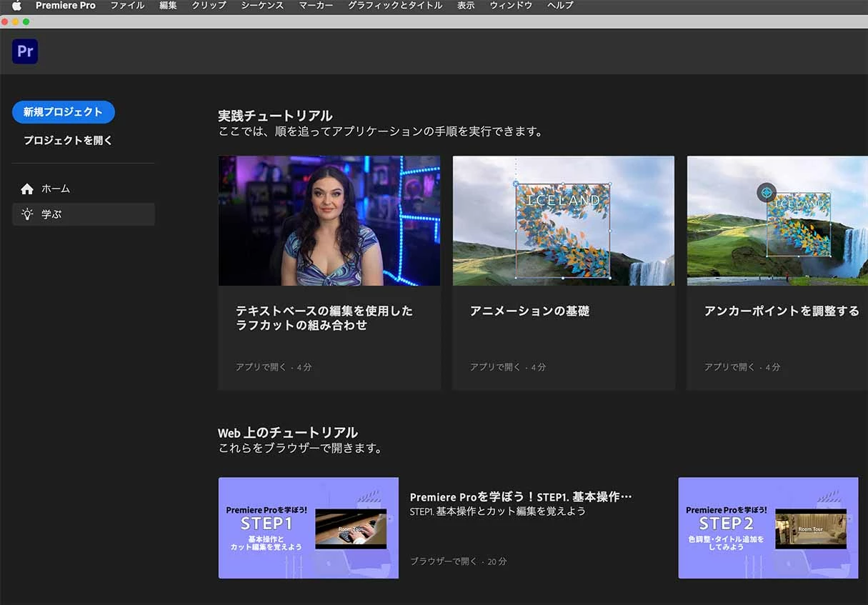Open the クリップ menu
This screenshot has height=605, width=868.
click(x=209, y=6)
